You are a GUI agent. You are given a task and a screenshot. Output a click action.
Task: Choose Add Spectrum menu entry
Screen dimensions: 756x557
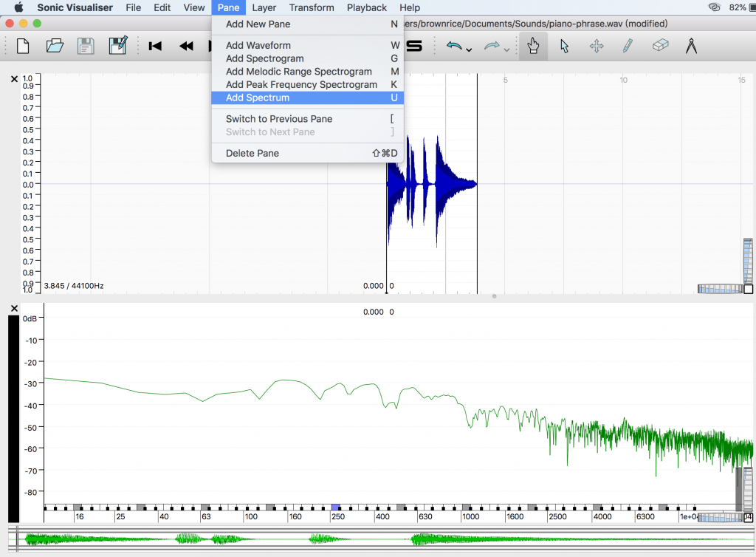pos(307,98)
